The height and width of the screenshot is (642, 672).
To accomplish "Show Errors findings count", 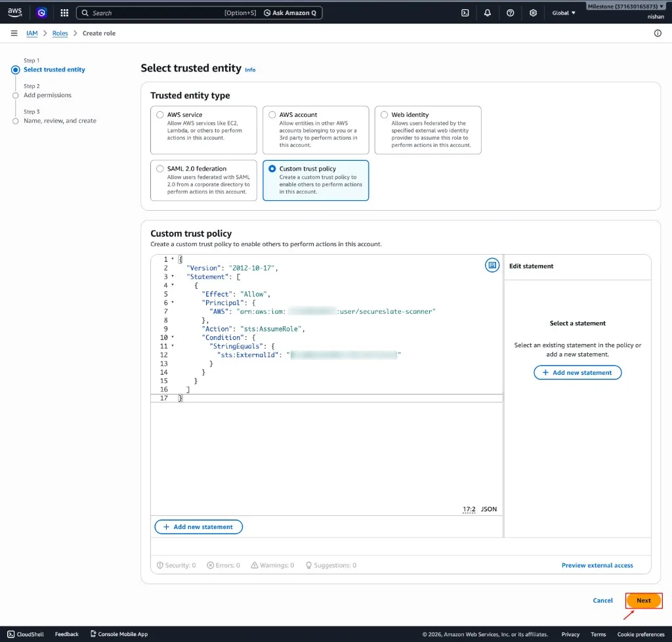I will tap(223, 565).
